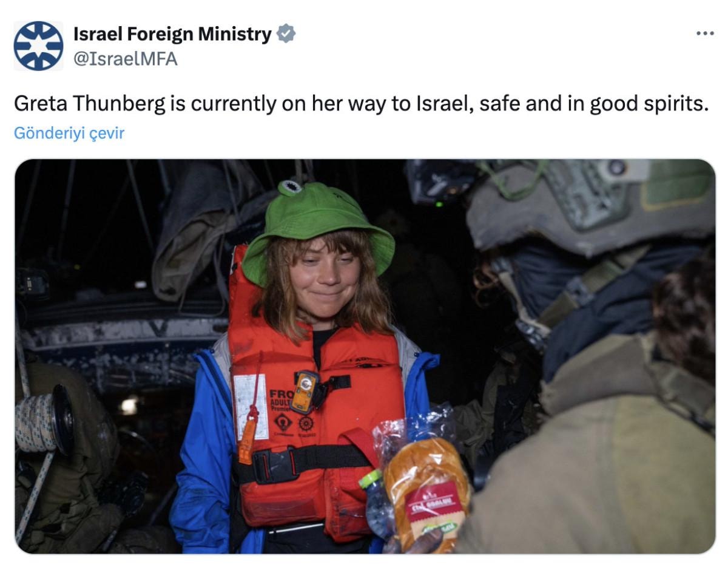Image resolution: width=728 pixels, height=567 pixels.
Task: Click the tweet text about Greta Thunberg
Action: coord(361,104)
